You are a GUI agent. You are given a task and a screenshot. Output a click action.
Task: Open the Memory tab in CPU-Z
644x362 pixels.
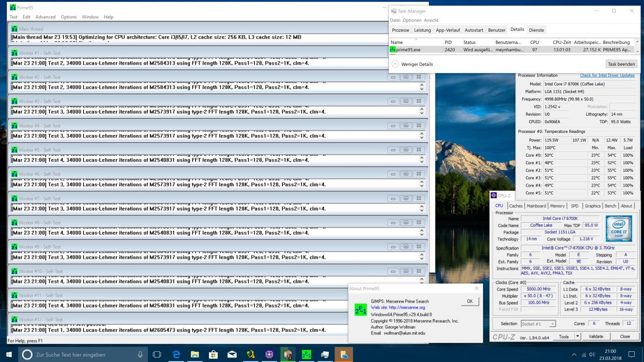pyautogui.click(x=557, y=206)
